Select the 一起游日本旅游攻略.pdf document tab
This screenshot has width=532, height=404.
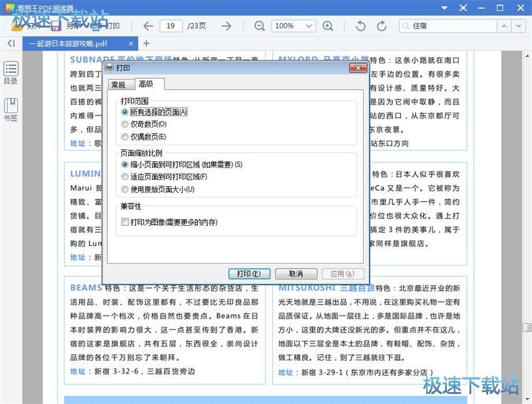pyautogui.click(x=80, y=43)
